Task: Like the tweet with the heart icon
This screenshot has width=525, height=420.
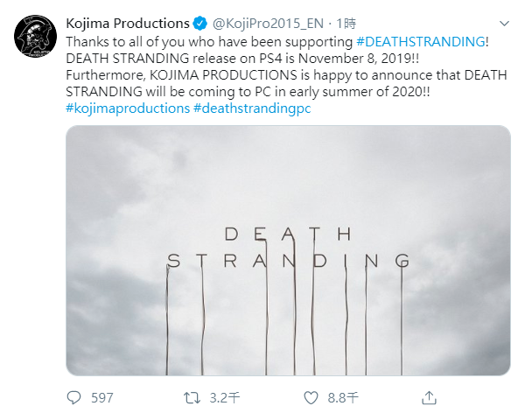Action: [310, 397]
